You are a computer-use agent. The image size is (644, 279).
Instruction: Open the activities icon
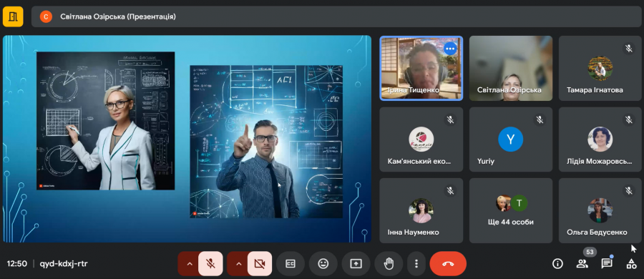click(x=631, y=263)
